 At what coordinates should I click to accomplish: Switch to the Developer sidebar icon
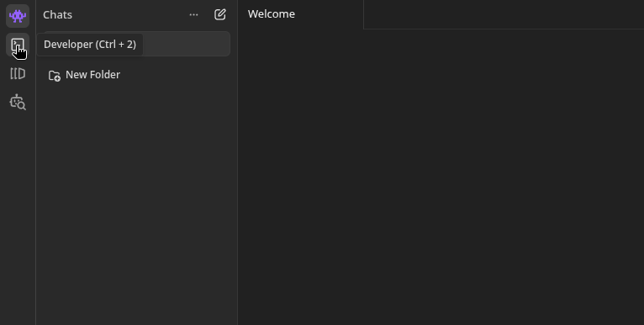click(x=18, y=45)
